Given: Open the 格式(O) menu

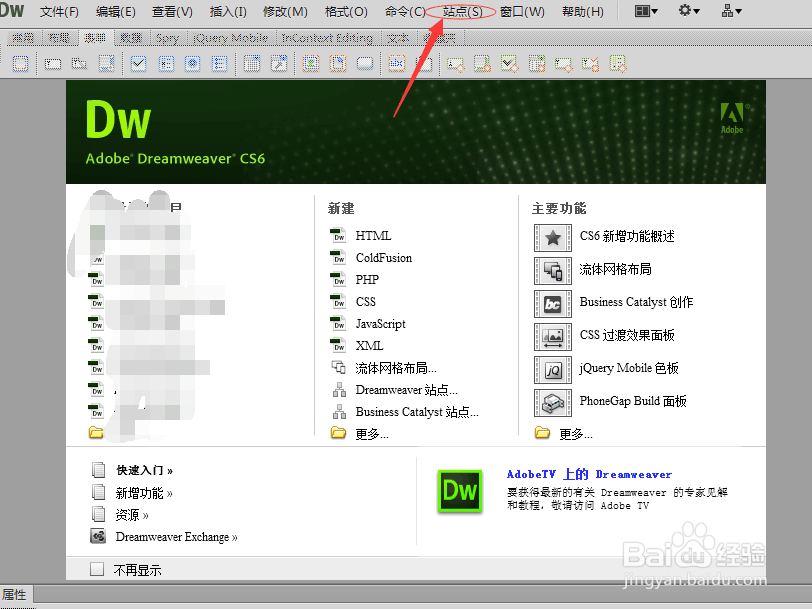Looking at the screenshot, I should click(346, 11).
